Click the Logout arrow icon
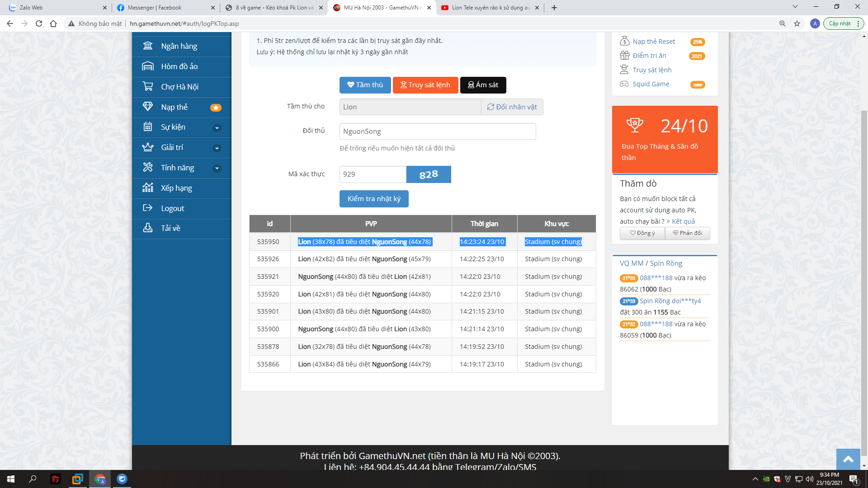This screenshot has height=488, width=868. tap(148, 208)
